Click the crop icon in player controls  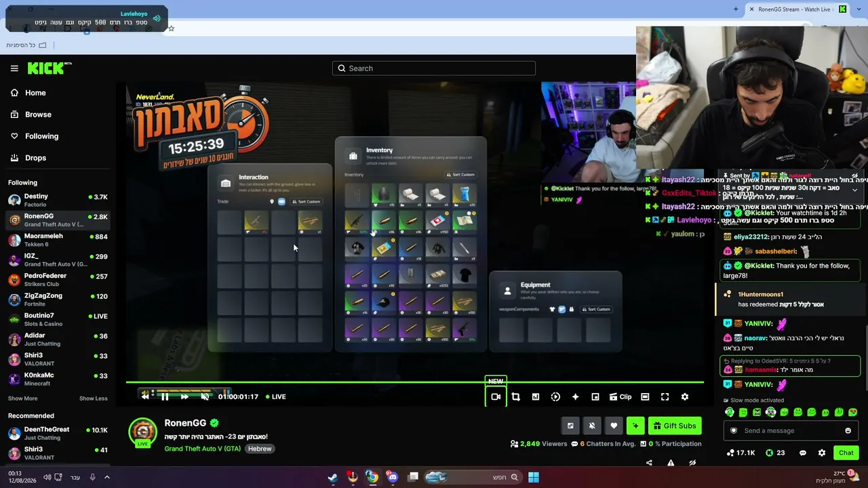coord(515,396)
